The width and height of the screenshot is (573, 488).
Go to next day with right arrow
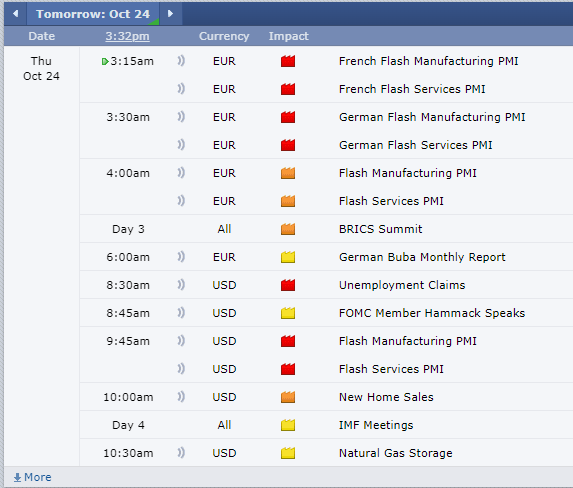coord(170,14)
